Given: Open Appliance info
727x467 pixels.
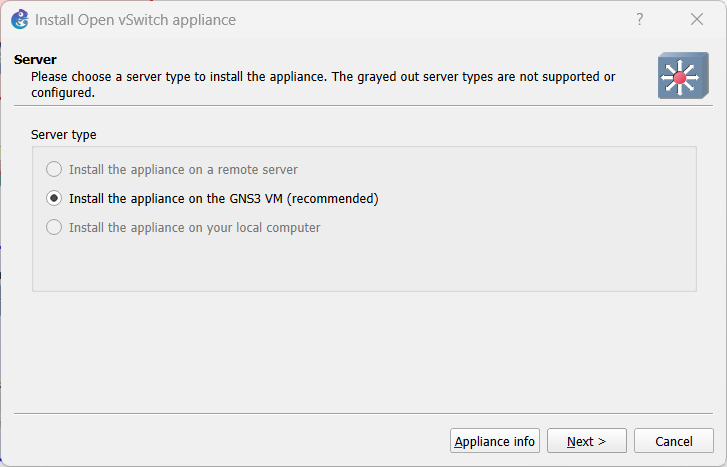Looking at the screenshot, I should click(495, 441).
